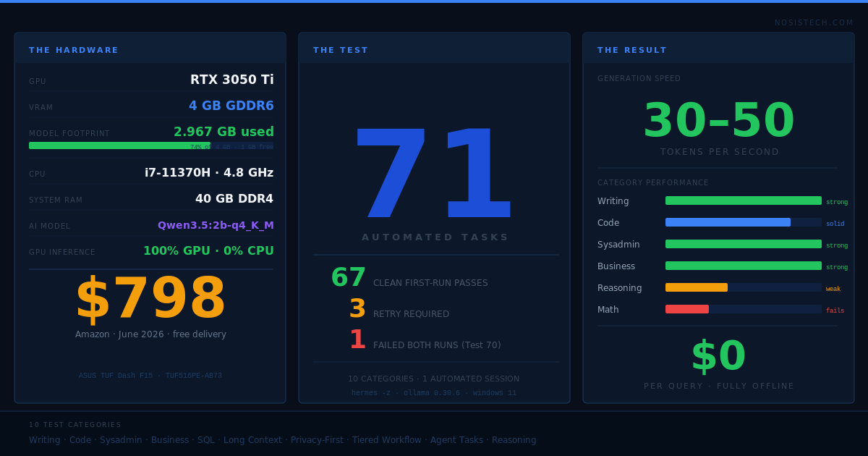Click the NOSISTECH.COM link
This screenshot has width=868, height=456.
814,23
